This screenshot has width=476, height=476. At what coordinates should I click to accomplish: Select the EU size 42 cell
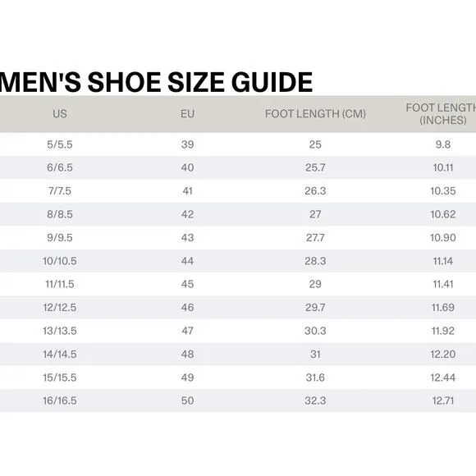click(187, 214)
